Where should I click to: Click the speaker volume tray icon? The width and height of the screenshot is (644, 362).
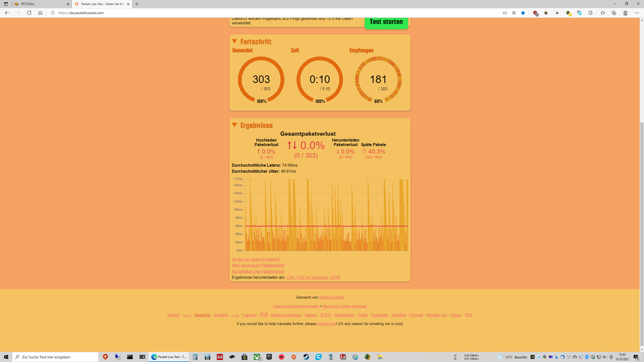coord(605,357)
